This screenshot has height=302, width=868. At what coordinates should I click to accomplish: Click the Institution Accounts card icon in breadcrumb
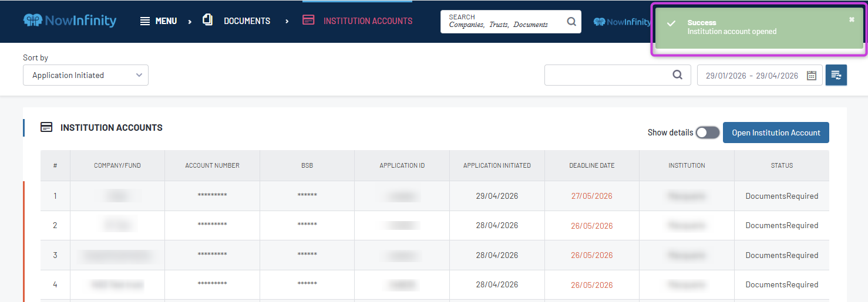click(308, 20)
